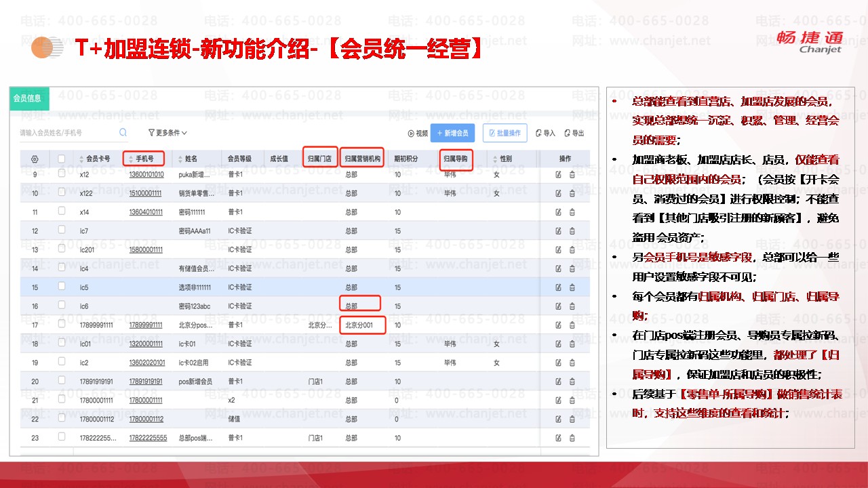Click the 导入 button
The image size is (868, 488).
pyautogui.click(x=545, y=134)
